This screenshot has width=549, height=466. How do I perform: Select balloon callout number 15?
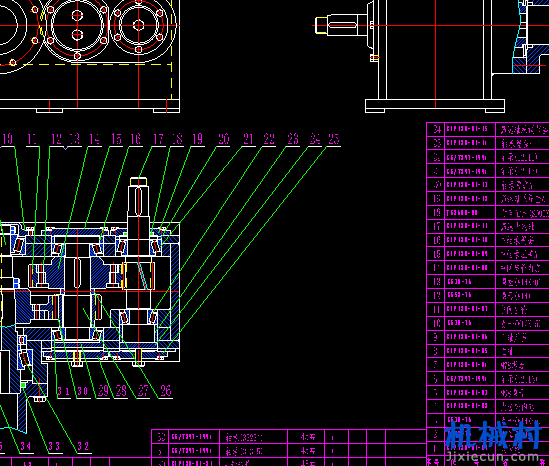pos(116,139)
